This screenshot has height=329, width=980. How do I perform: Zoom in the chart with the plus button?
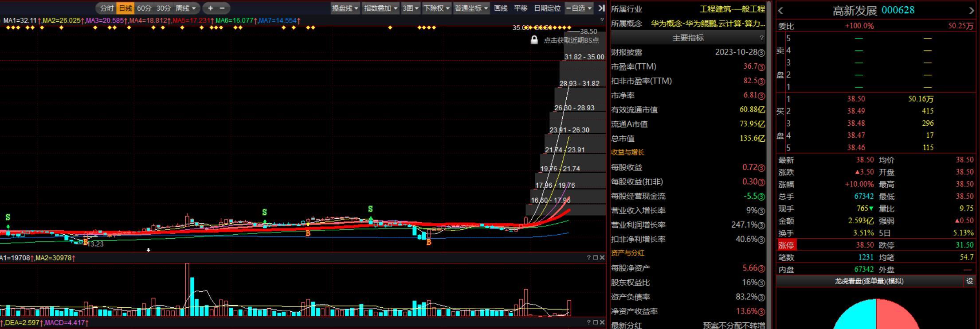point(211,8)
